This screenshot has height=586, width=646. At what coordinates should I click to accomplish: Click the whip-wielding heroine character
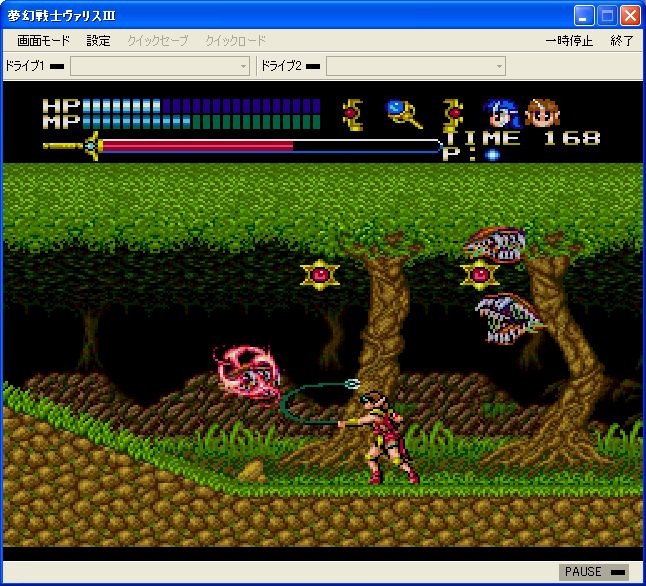[385, 438]
